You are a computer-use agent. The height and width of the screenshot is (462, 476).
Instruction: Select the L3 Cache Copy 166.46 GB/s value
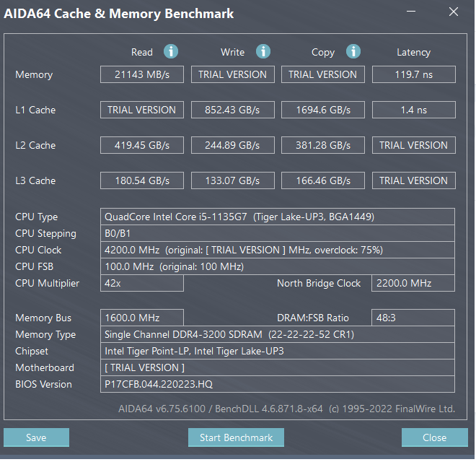tap(323, 180)
